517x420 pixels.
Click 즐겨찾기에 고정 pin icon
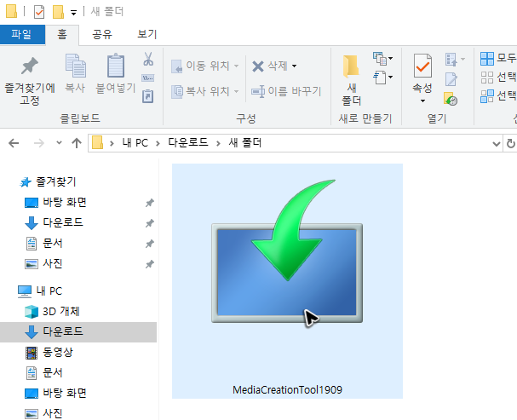(30, 66)
